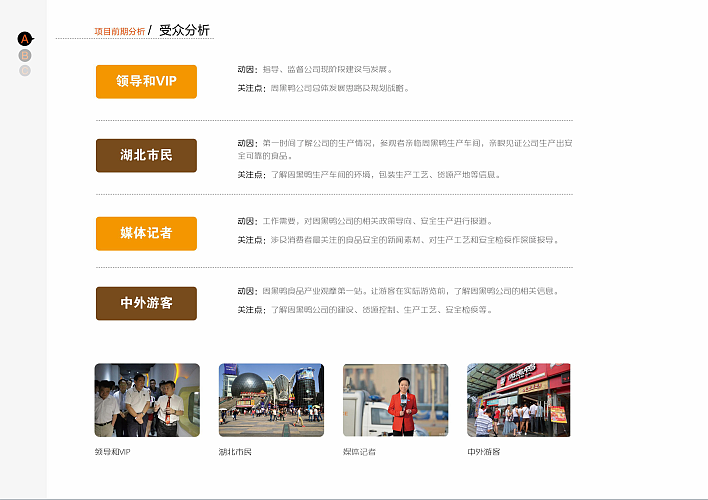Open the reporter in red jacket photo
708x500 pixels.
396,400
